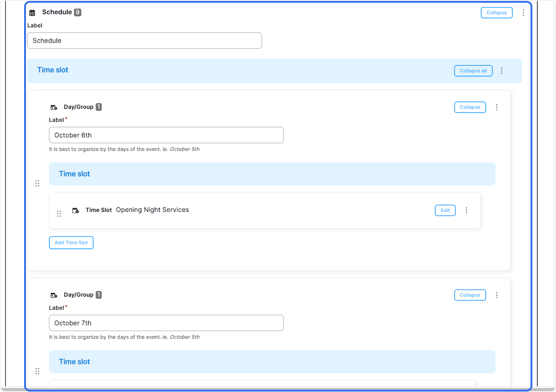
Task: Click the Schedule label input field
Action: (x=145, y=40)
